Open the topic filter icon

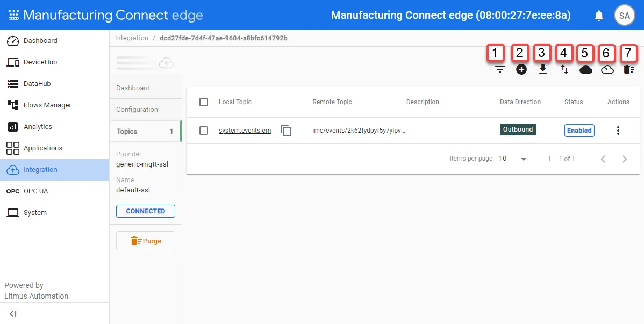pos(499,70)
